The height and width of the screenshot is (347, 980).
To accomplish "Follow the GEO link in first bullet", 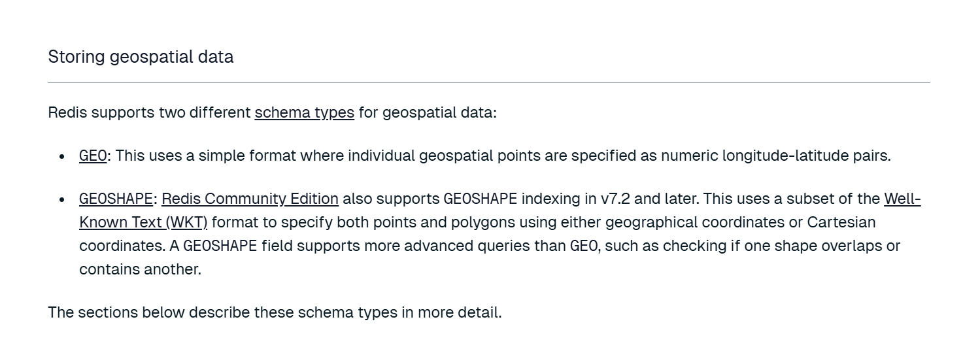I will click(93, 156).
